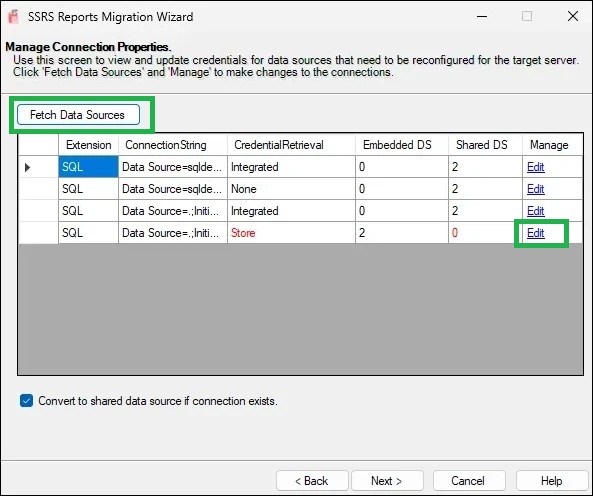Close the SSRS Reports Migration Wizard
This screenshot has height=496, width=593.
click(x=573, y=16)
